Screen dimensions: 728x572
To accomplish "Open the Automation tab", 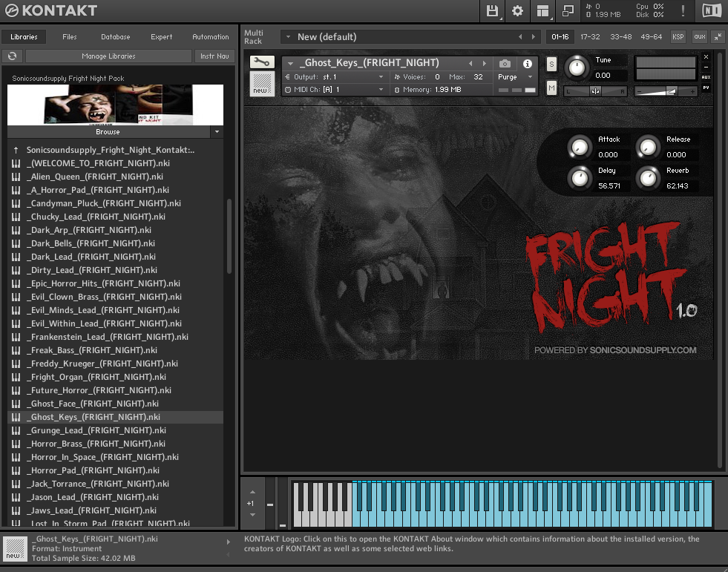I will pos(211,36).
